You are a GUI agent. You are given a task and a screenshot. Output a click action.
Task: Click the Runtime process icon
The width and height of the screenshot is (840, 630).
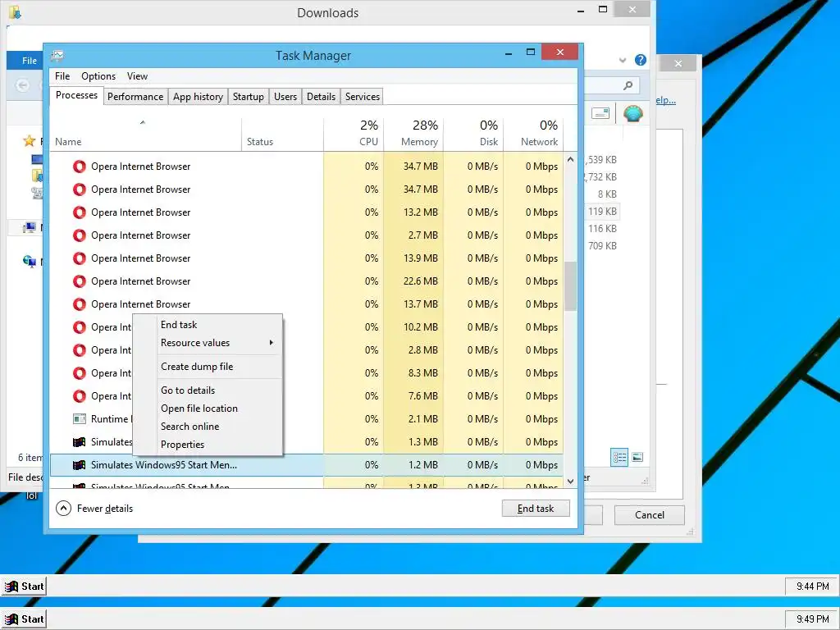tap(80, 419)
